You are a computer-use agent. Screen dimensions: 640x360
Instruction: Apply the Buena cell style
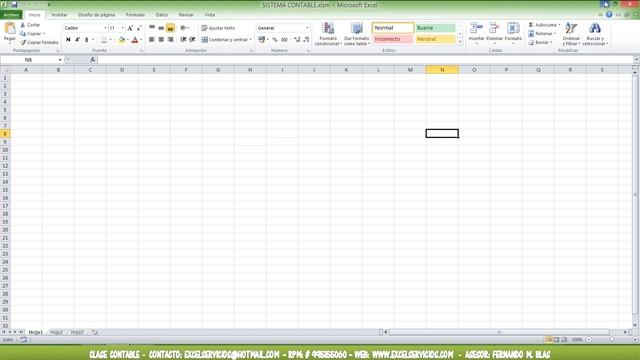tap(435, 28)
